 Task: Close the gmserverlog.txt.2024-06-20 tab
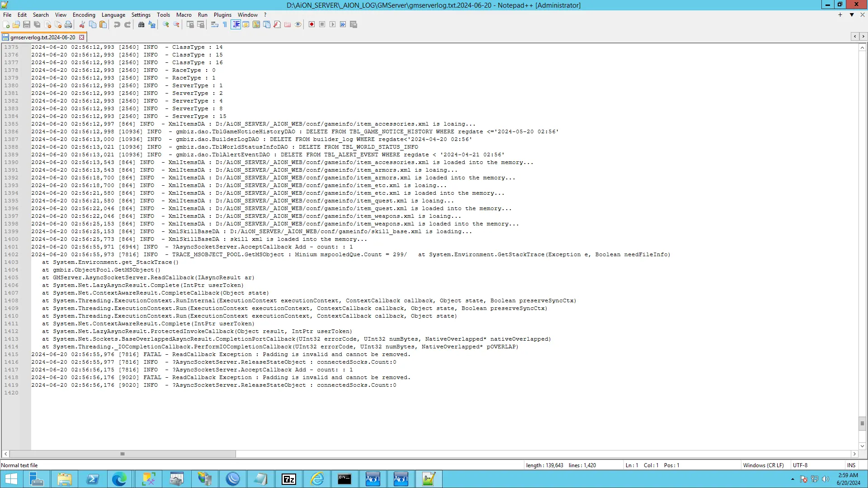pos(81,38)
